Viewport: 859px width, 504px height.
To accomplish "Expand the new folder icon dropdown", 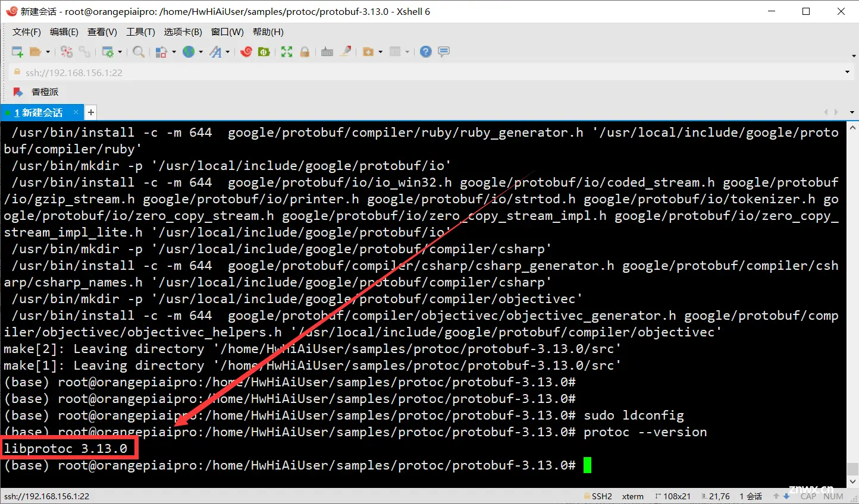I will click(x=381, y=52).
